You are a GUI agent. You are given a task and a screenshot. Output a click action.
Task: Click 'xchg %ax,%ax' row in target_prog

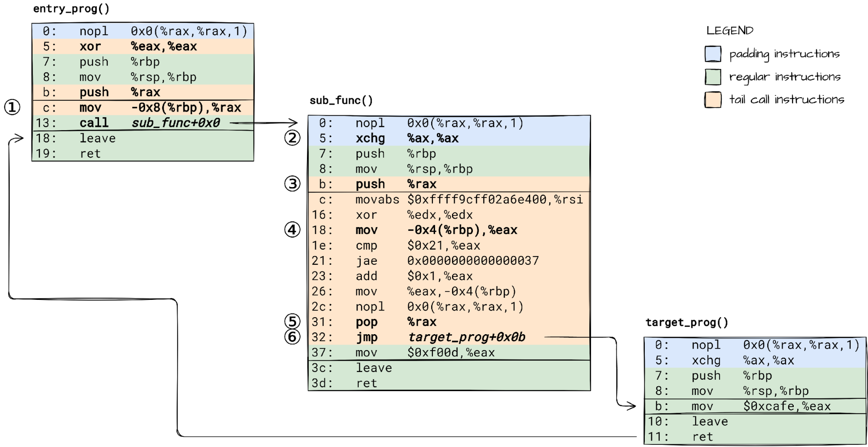coord(755,361)
